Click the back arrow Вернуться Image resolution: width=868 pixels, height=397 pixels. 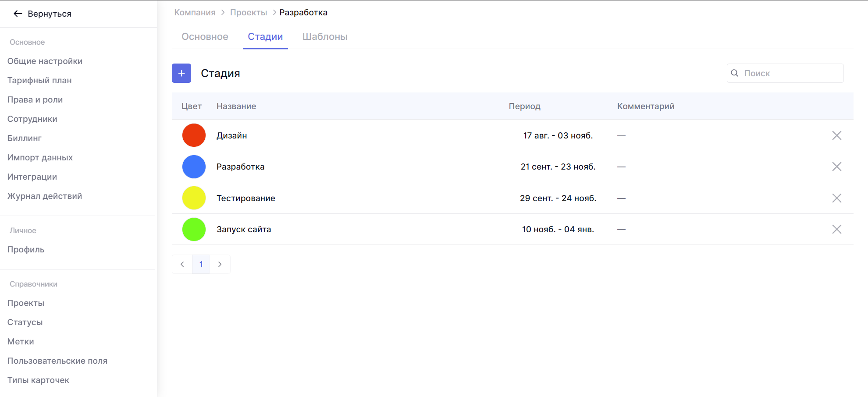(18, 14)
